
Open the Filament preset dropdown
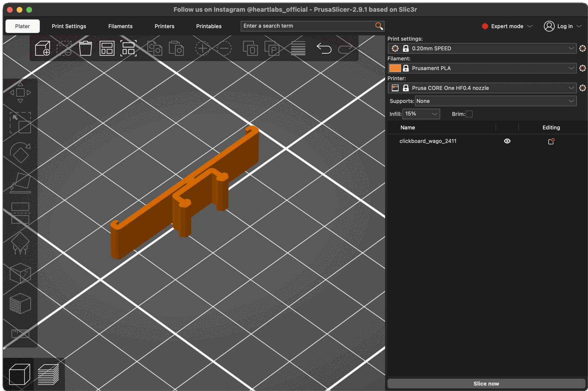[482, 68]
